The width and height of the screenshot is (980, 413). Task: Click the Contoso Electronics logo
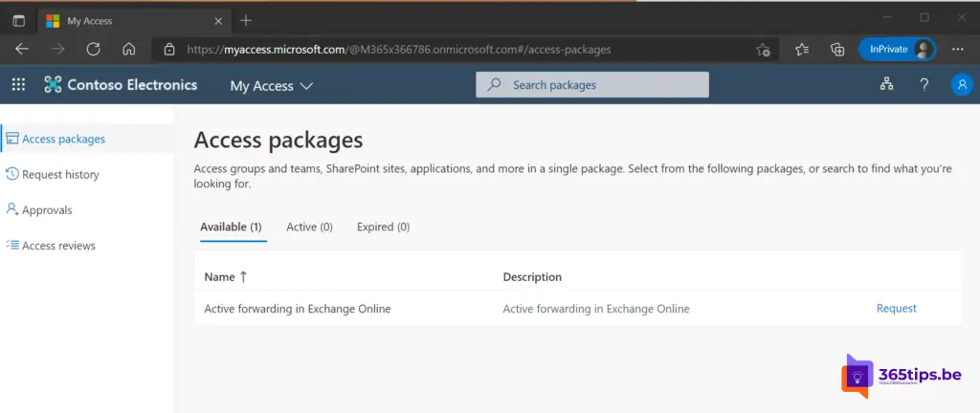point(121,85)
